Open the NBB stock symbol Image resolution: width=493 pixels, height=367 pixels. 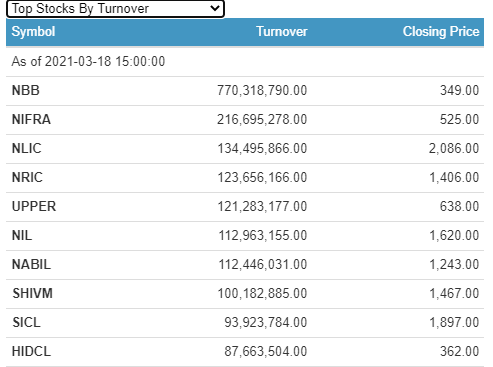(26, 90)
